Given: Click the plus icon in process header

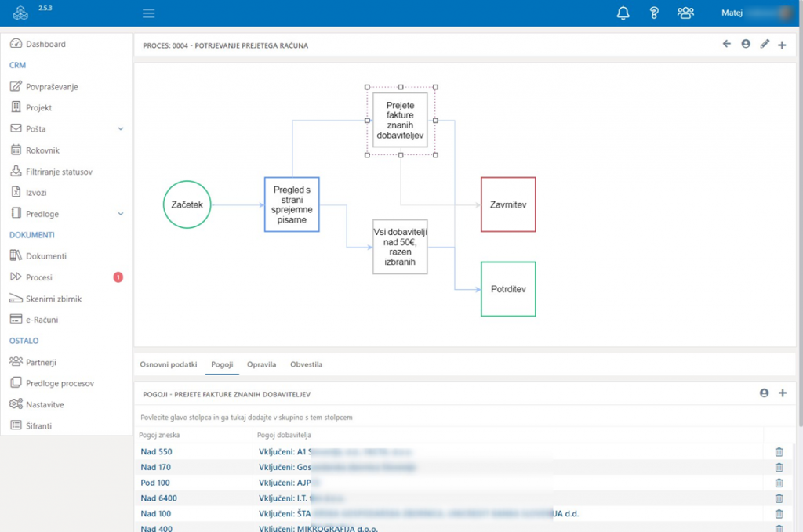Looking at the screenshot, I should pyautogui.click(x=782, y=45).
